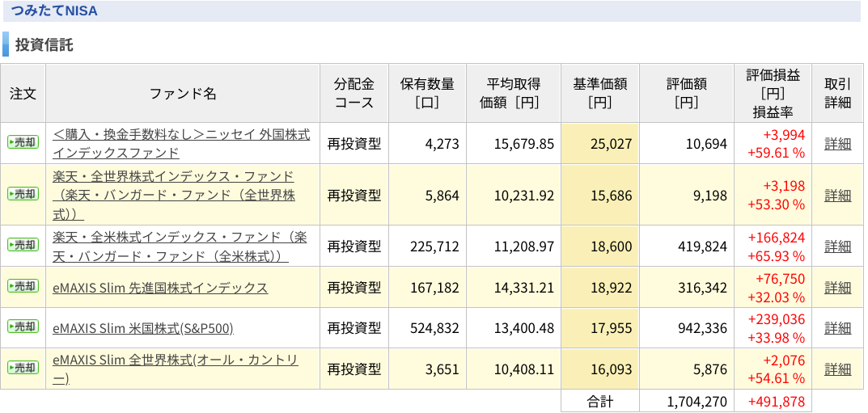View 詳細 for Rakuten全世界株式 row
This screenshot has width=868, height=413.
pyautogui.click(x=837, y=195)
